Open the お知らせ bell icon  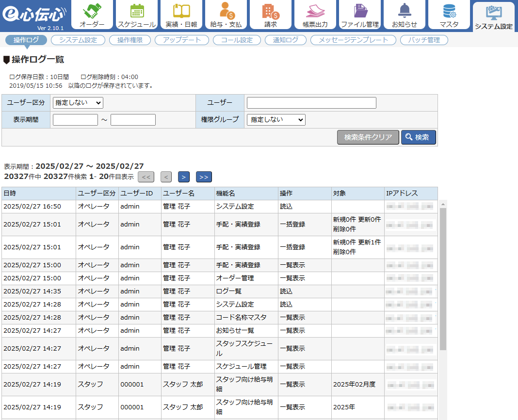click(405, 15)
